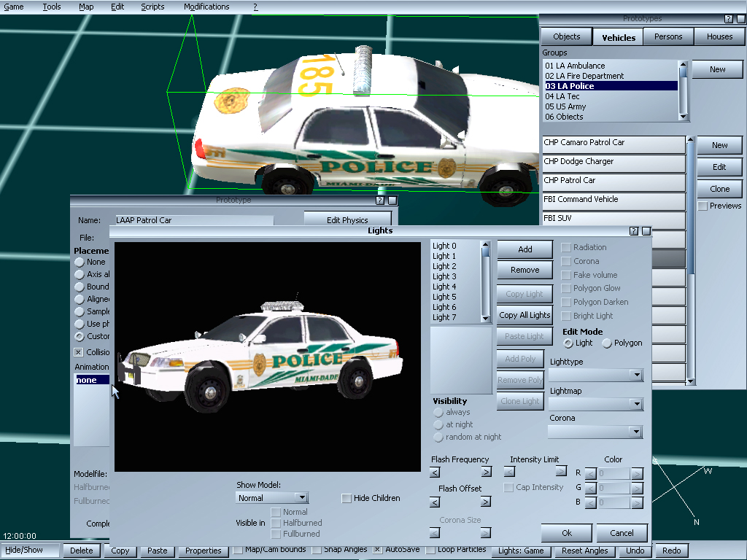This screenshot has width=747, height=560.
Task: Decrease the R color value
Action: 591,474
